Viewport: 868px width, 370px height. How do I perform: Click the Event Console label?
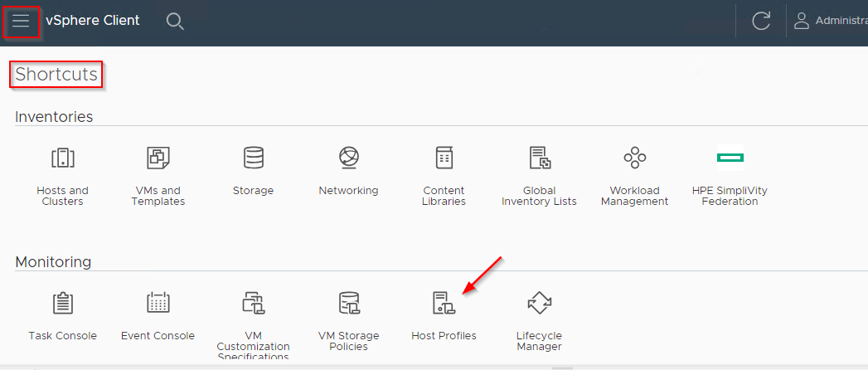click(x=158, y=336)
